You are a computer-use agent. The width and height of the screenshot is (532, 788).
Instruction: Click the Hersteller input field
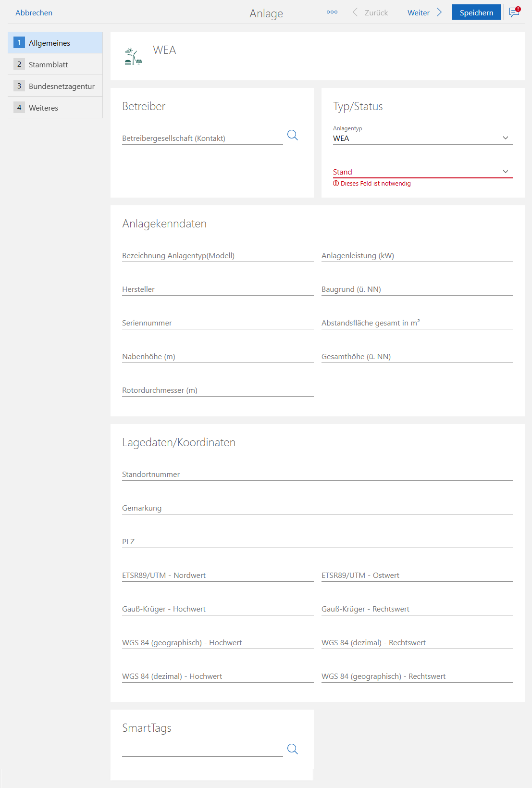pyautogui.click(x=218, y=289)
